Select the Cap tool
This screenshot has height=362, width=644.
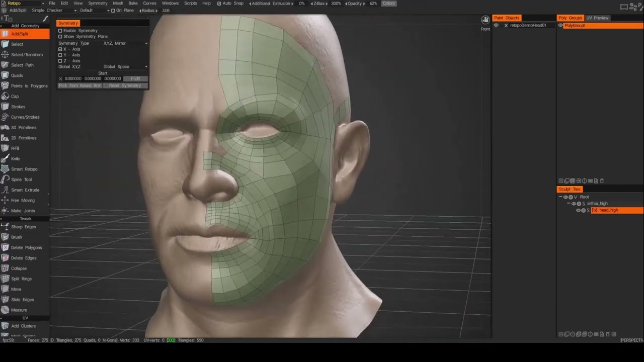click(x=25, y=96)
